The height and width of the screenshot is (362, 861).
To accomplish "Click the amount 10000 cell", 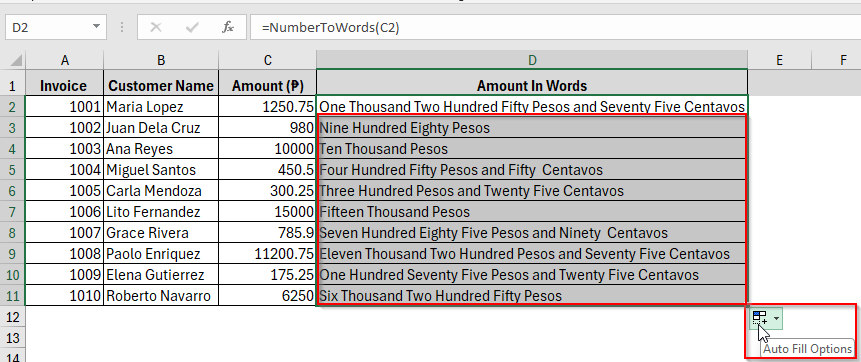I will [267, 149].
